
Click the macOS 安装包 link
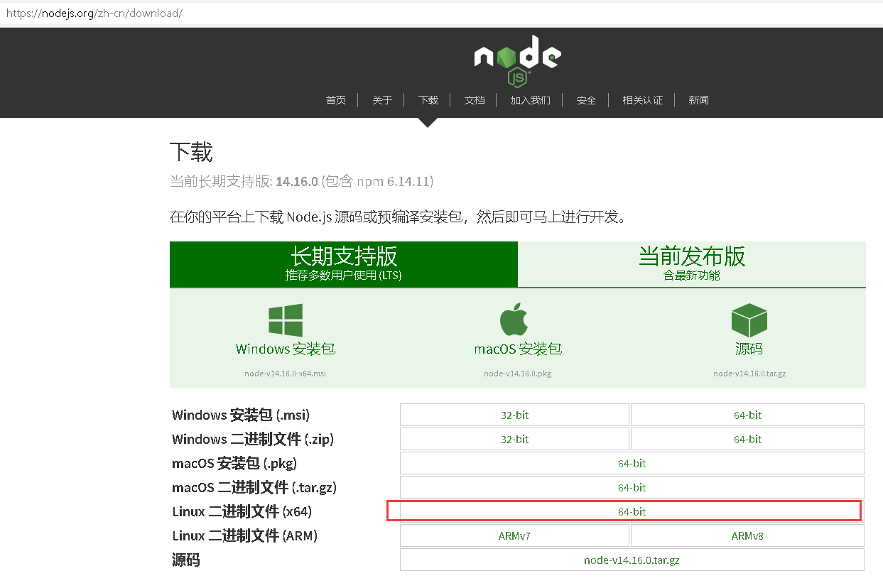(518, 349)
